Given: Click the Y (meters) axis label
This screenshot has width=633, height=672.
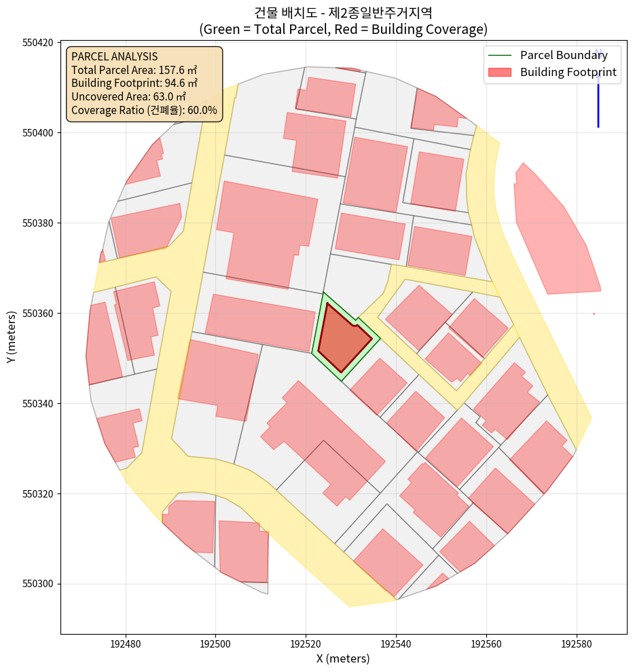Looking at the screenshot, I should 12,337.
